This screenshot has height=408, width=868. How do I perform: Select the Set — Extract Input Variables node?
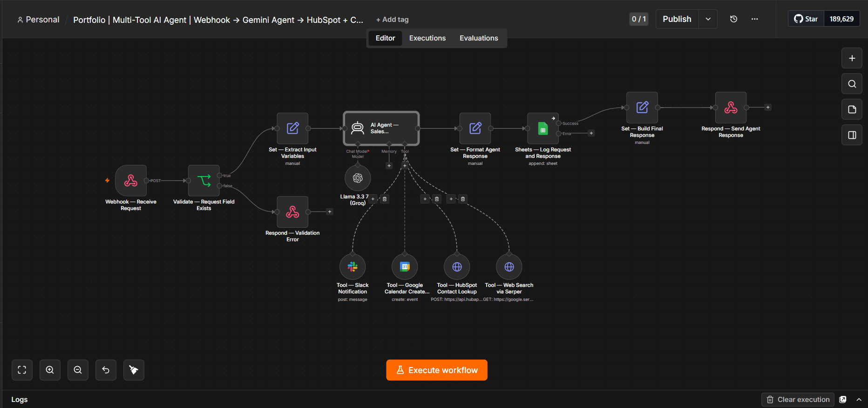pyautogui.click(x=292, y=129)
